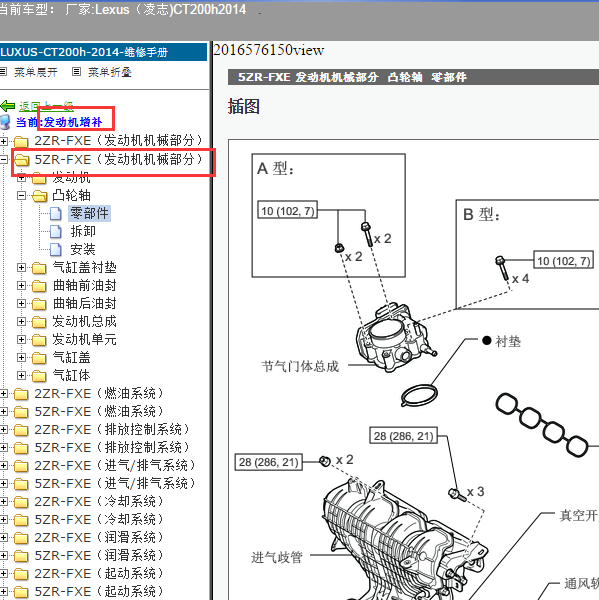Click the folder icon of 5ZR-FXE(进气/排气系统)
Screen dimensions: 599x600
[21, 484]
